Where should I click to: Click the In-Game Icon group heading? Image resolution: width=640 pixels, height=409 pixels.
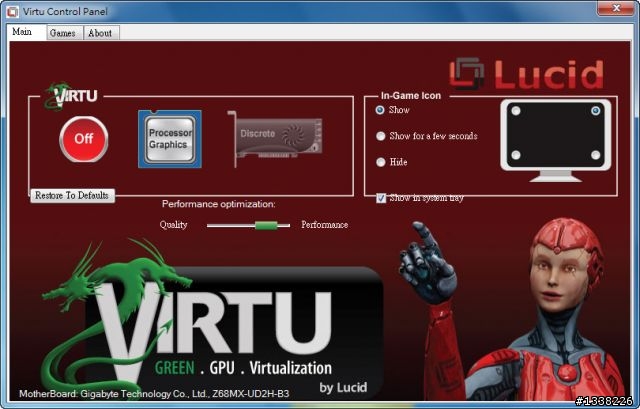pos(411,96)
